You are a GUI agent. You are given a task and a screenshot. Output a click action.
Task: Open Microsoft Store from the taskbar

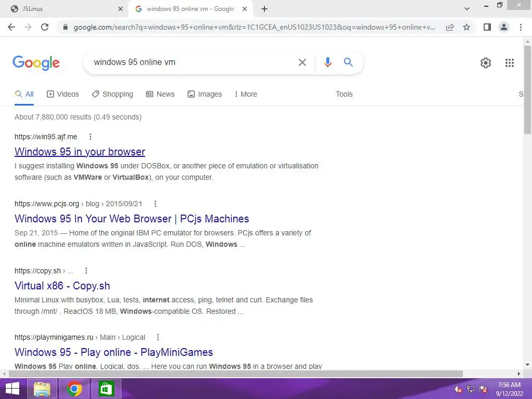pos(106,389)
